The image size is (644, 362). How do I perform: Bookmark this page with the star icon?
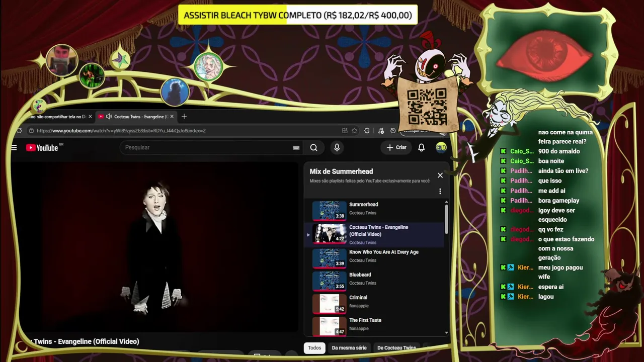point(355,131)
